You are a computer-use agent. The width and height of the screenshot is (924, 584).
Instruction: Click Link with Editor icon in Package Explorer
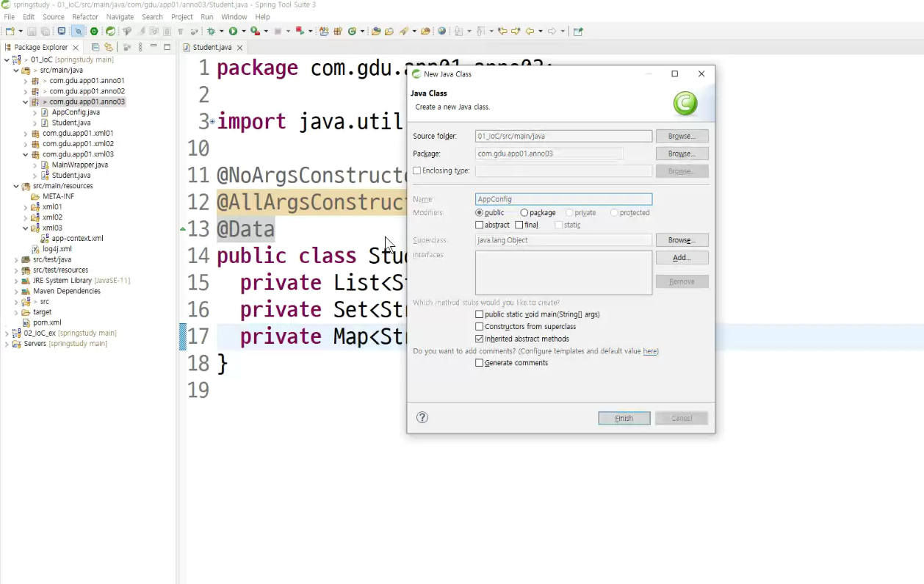[x=109, y=47]
